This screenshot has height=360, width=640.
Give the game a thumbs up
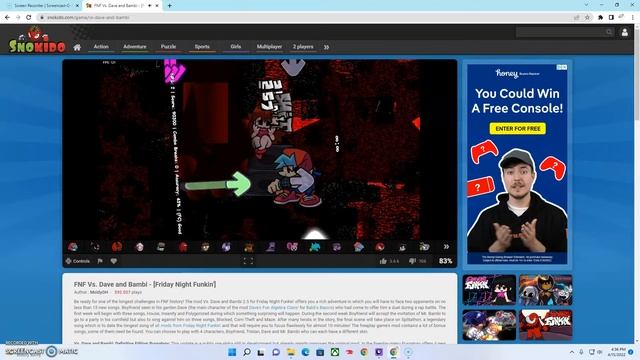tap(383, 261)
